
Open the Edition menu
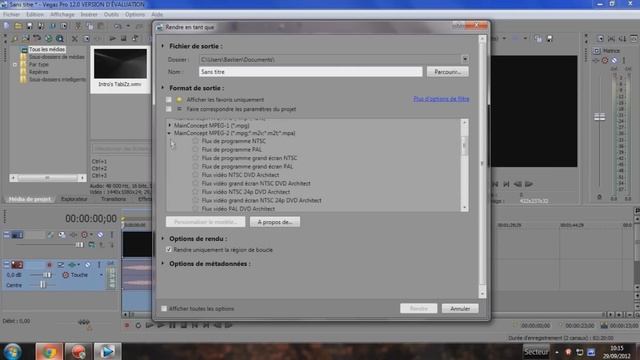(x=35, y=14)
